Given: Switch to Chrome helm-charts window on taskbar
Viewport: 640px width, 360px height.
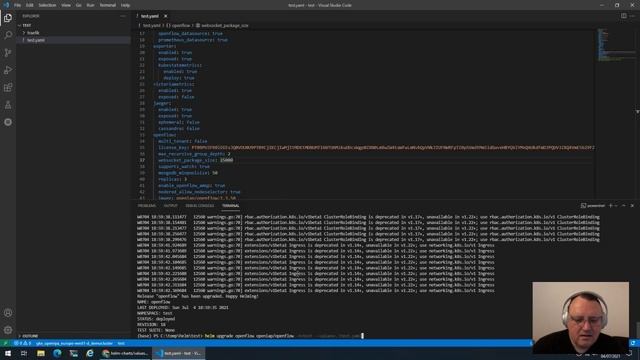Looking at the screenshot, I should [x=125, y=353].
